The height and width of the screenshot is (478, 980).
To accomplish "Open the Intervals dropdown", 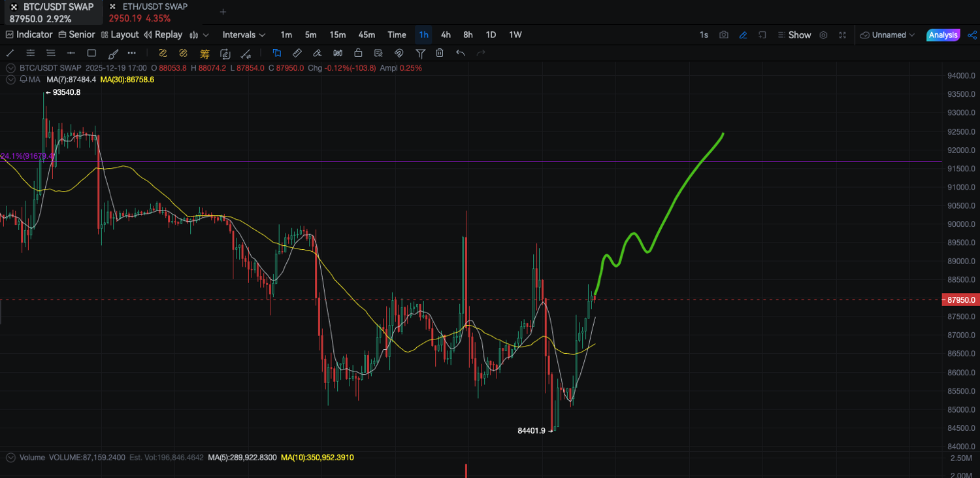I will point(244,35).
